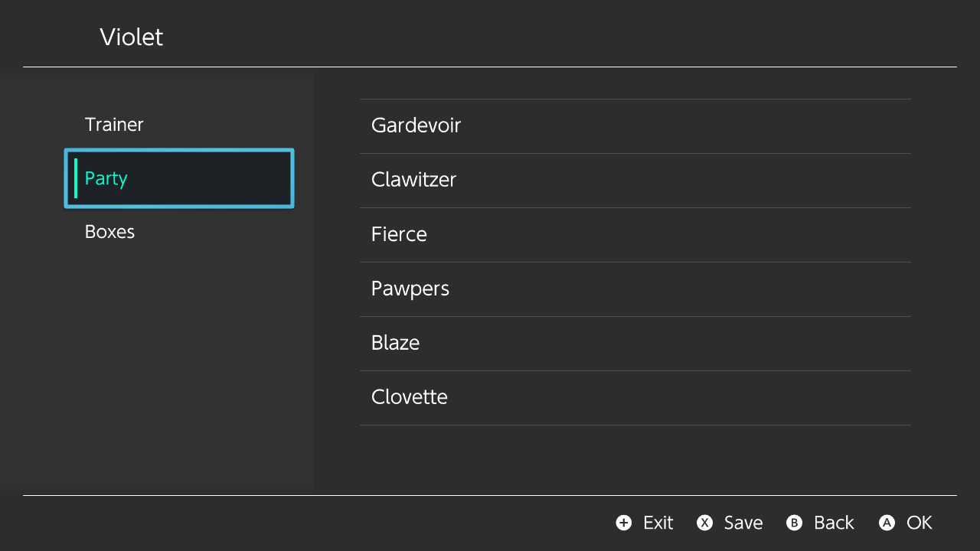Open the Boxes section
980x551 pixels.
click(109, 231)
